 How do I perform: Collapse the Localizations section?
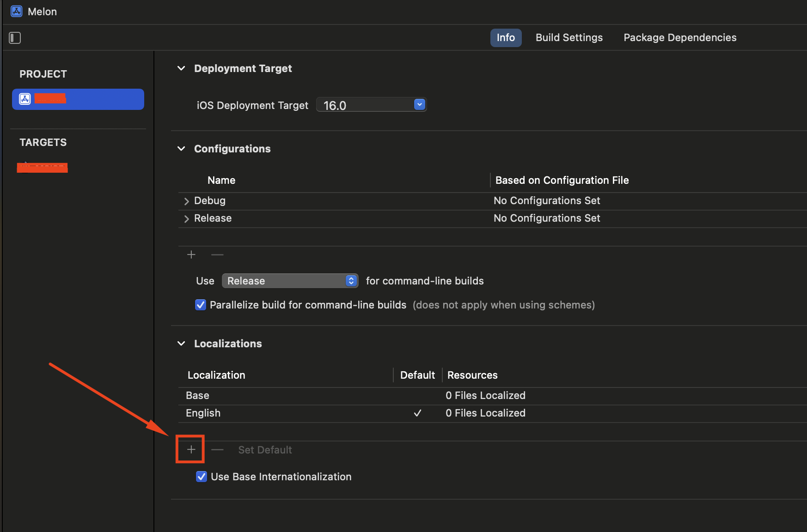click(x=181, y=344)
